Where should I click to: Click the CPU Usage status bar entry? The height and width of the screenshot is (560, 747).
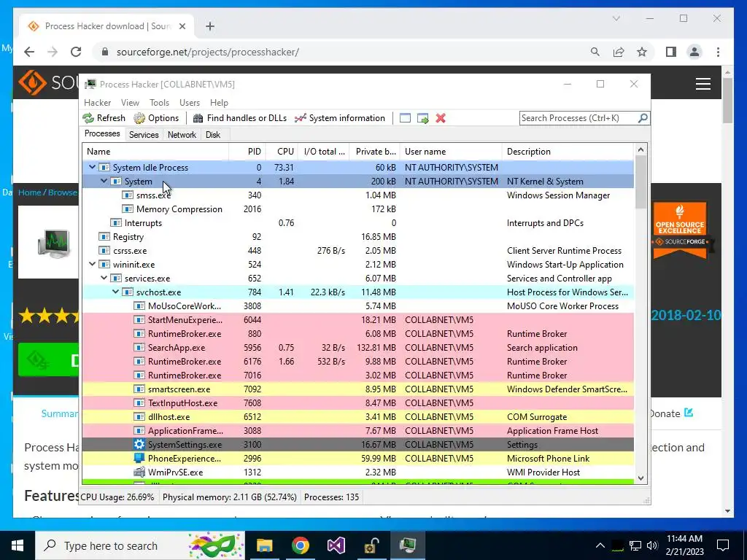coord(117,497)
